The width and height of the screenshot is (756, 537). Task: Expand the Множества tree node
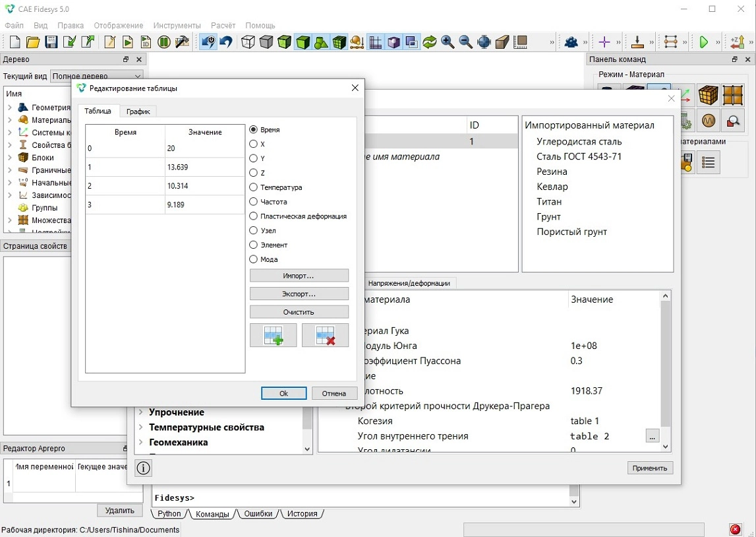pyautogui.click(x=10, y=220)
